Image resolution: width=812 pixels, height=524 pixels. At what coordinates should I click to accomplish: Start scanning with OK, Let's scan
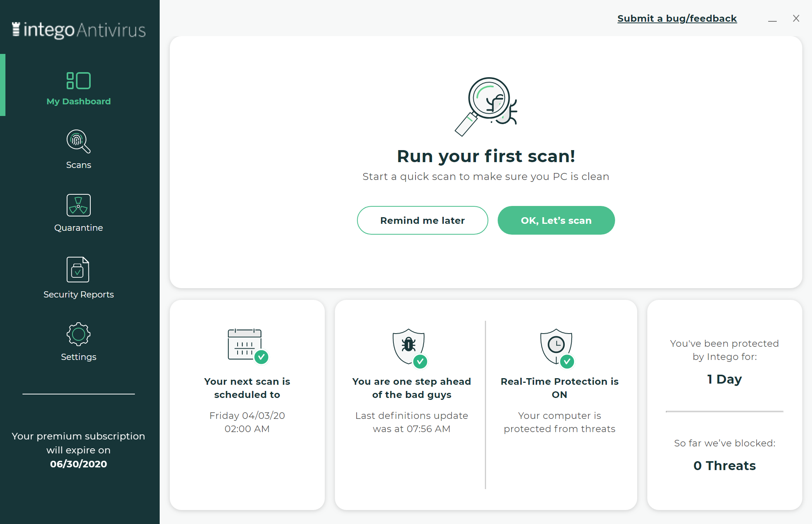(x=556, y=220)
